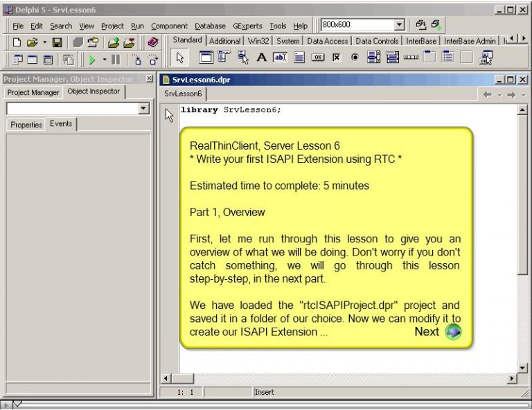Click the New file toolbar icon
Image resolution: width=532 pixels, height=410 pixels.
[x=17, y=42]
